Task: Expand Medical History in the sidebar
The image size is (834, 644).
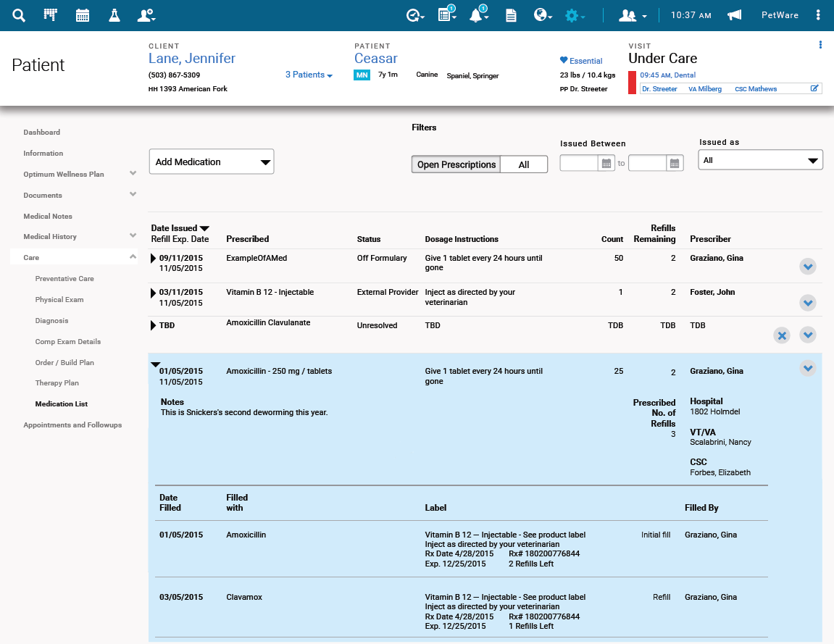Action: pyautogui.click(x=133, y=235)
